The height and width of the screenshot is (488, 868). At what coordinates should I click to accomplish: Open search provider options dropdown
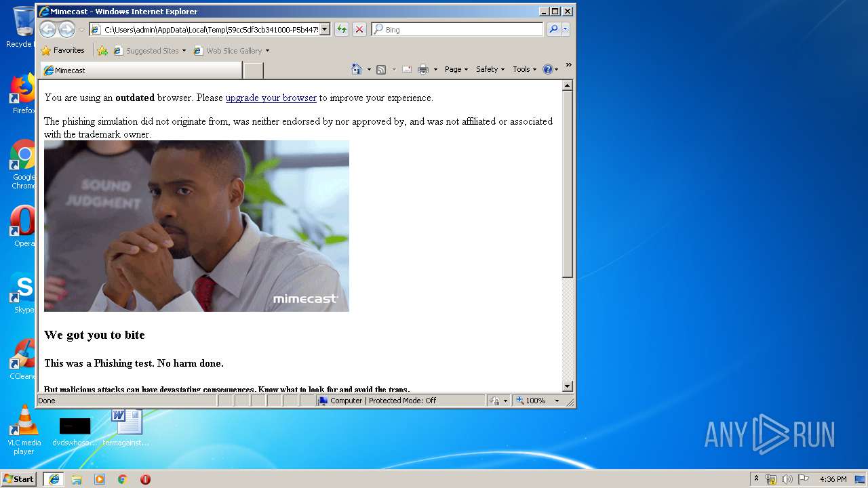(566, 29)
